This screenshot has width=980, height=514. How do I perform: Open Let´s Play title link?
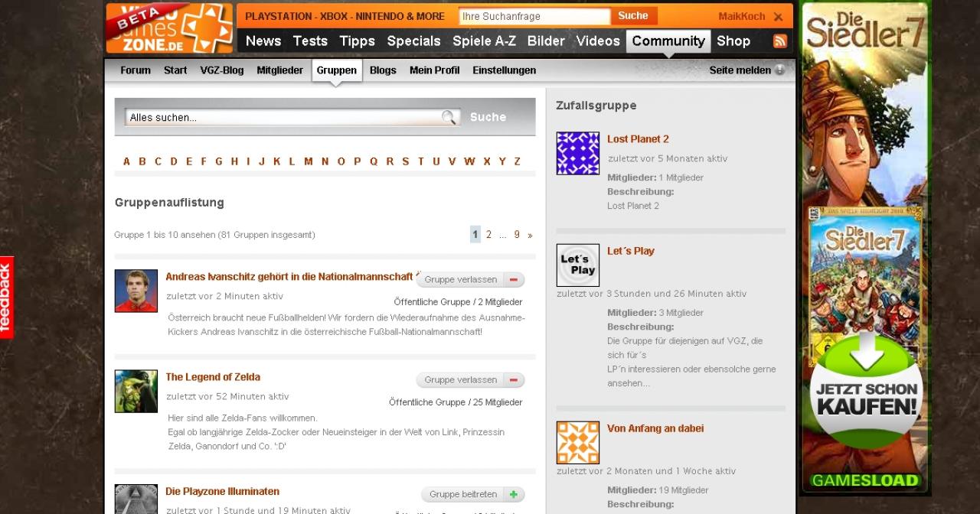tap(631, 251)
